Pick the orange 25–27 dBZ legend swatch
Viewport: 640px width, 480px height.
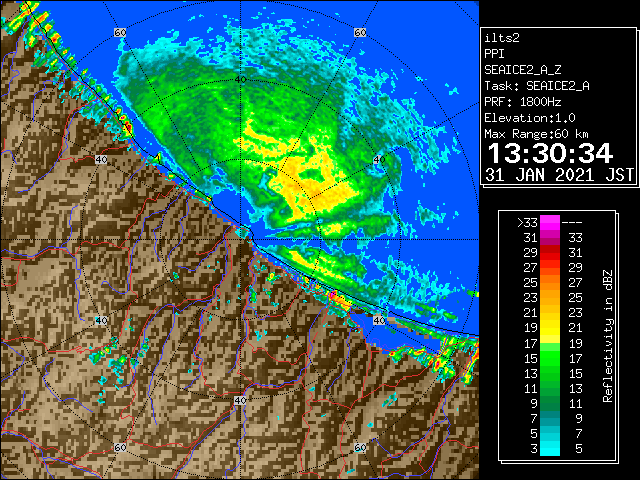click(x=550, y=282)
